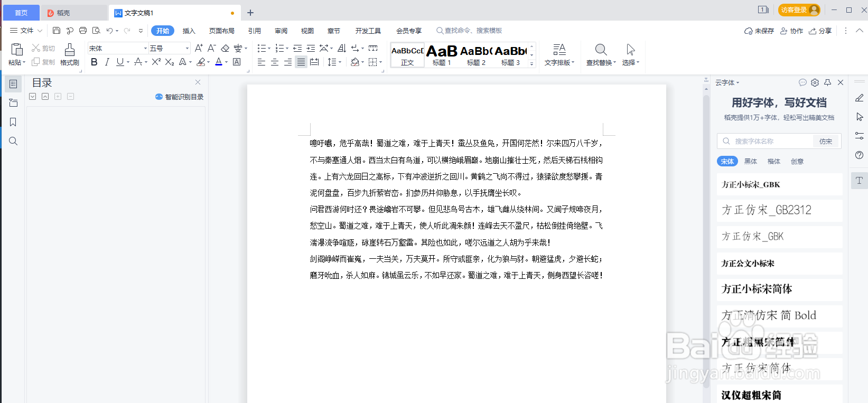Open the 插入 ribbon tab
This screenshot has width=868, height=403.
tap(189, 31)
